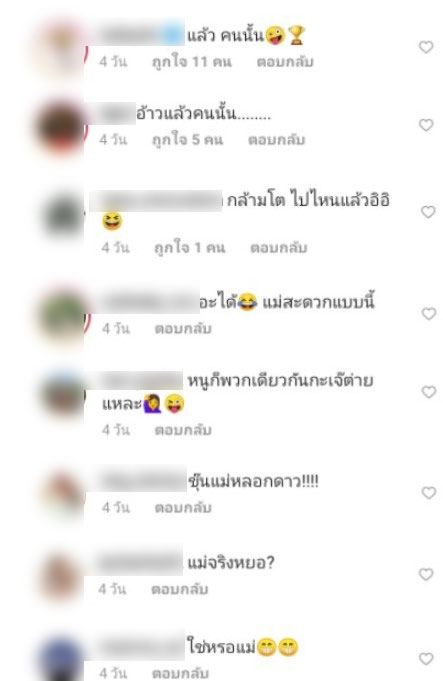
Task: Reply to the 'กล้ามโต' comment
Action: tap(279, 248)
